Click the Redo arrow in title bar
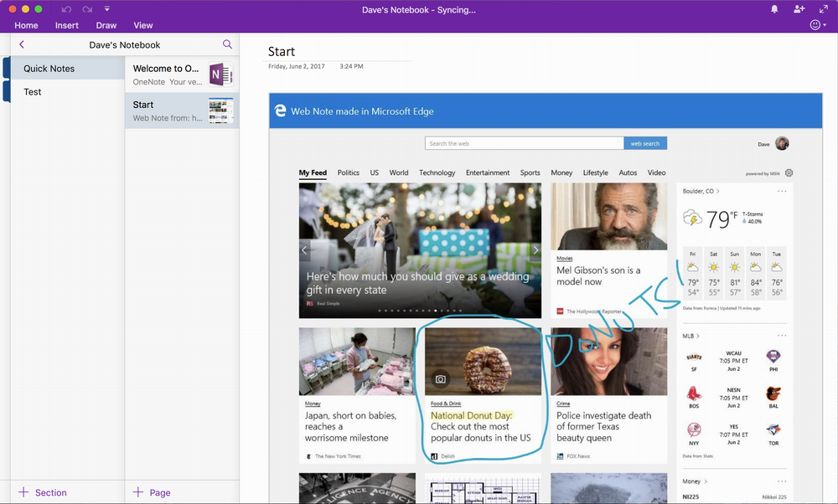838x504 pixels. (87, 9)
